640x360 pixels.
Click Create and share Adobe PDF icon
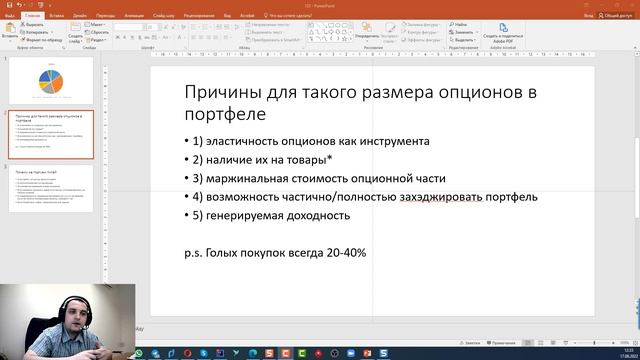point(503,28)
